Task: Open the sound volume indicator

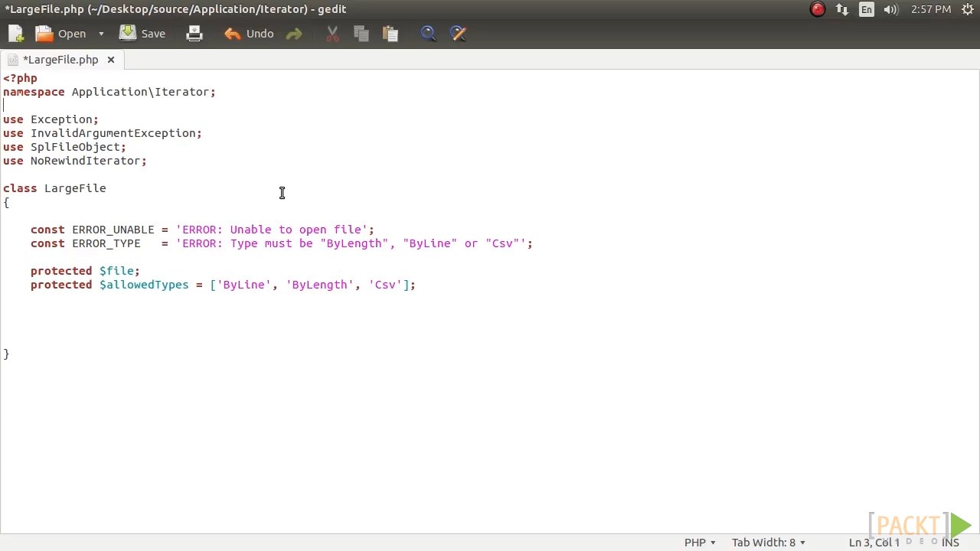Action: tap(890, 9)
